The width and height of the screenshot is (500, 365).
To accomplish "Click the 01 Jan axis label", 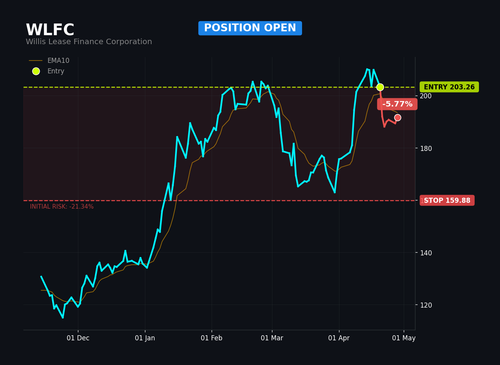I will [145, 338].
